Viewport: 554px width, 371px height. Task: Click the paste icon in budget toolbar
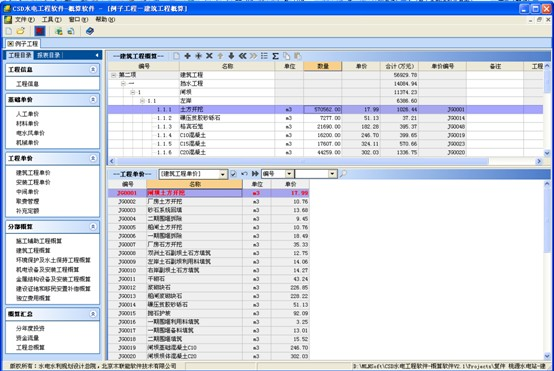tap(297, 56)
